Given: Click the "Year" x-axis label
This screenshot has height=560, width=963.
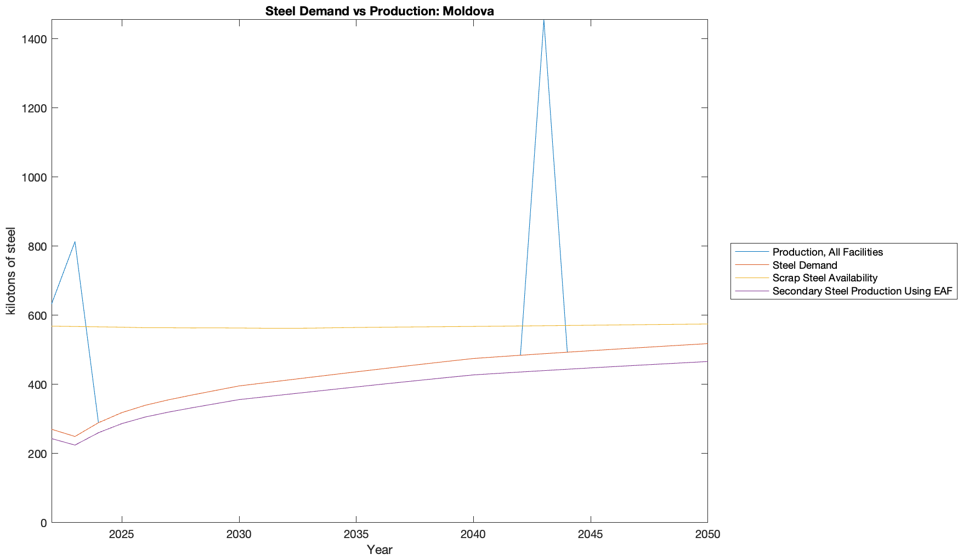Looking at the screenshot, I should [379, 550].
